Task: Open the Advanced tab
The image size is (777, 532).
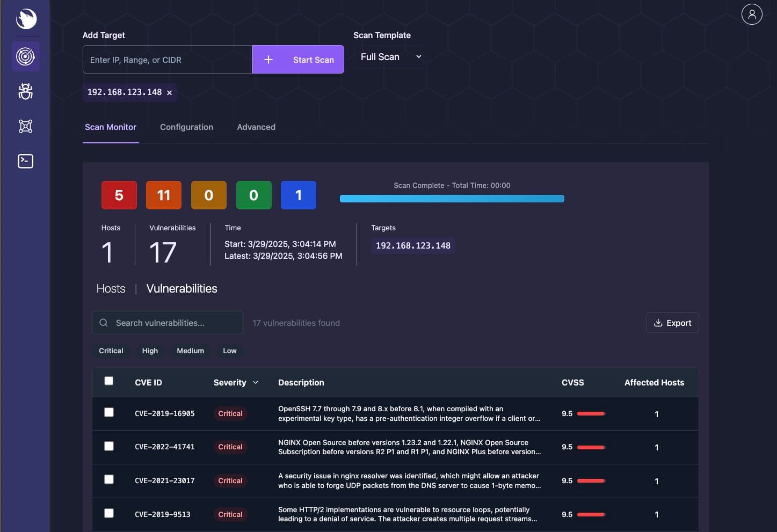Action: [256, 127]
